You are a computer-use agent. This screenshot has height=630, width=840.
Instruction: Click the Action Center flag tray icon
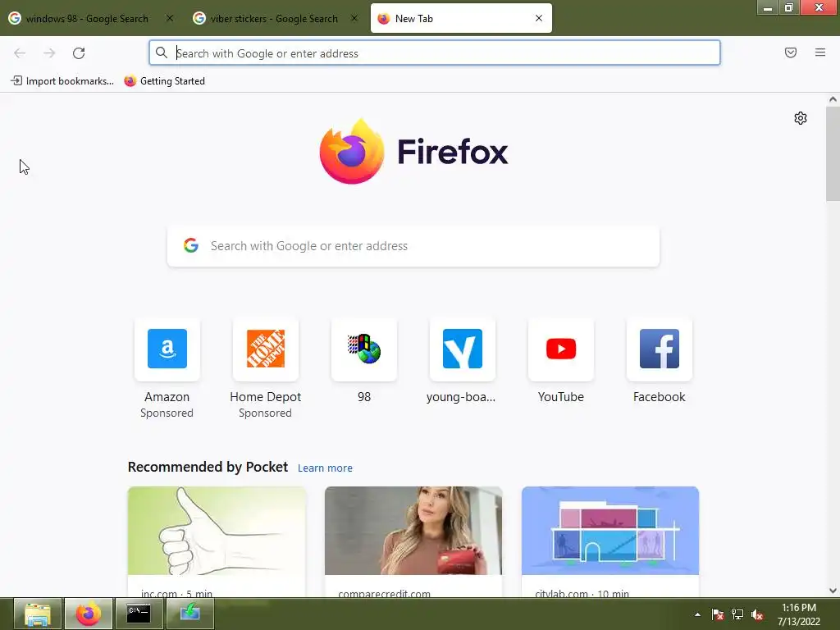click(718, 614)
